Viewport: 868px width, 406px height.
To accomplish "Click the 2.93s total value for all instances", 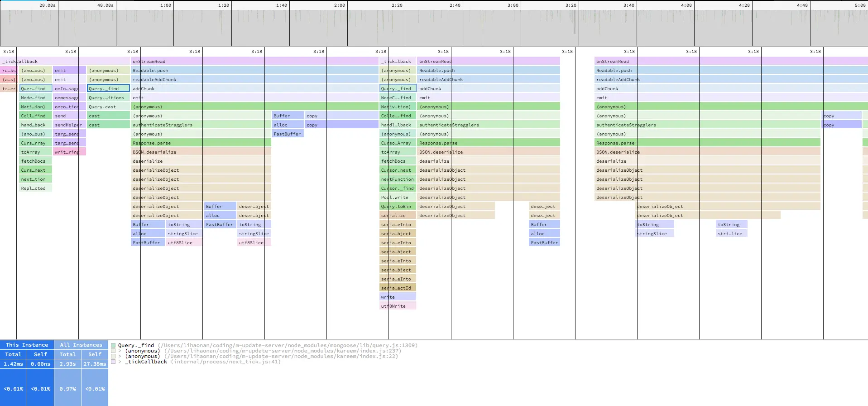I will click(x=67, y=364).
